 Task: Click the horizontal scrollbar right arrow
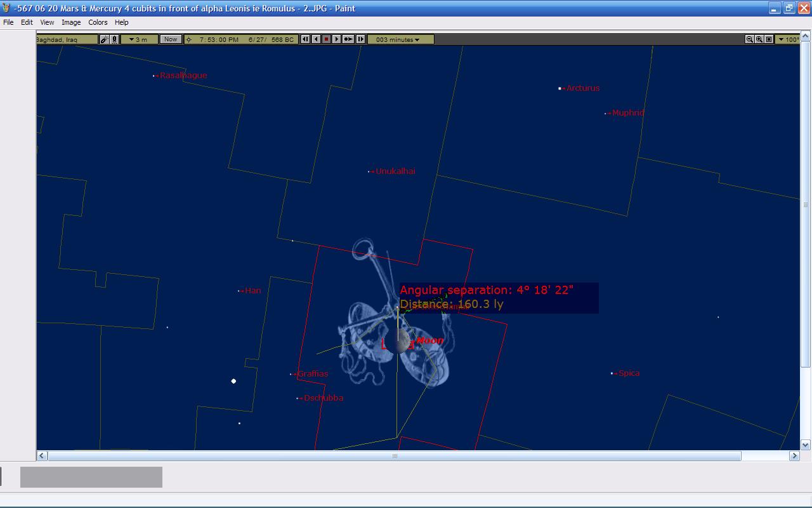pyautogui.click(x=794, y=455)
